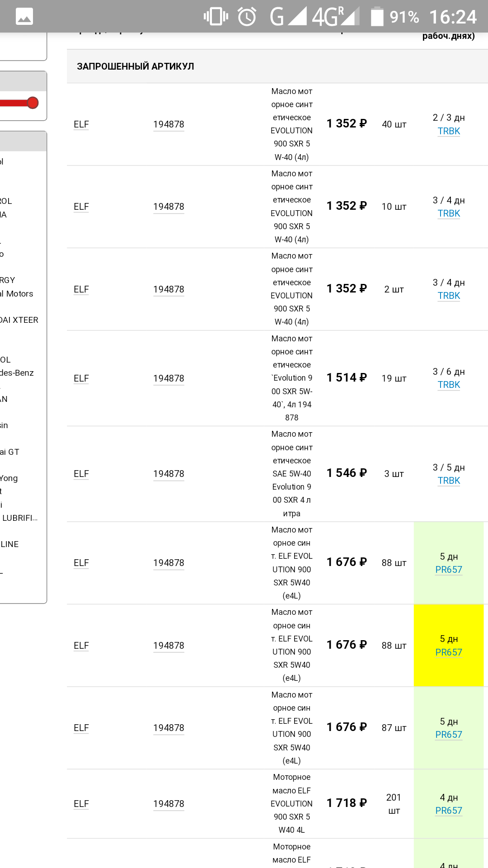This screenshot has width=488, height=868.
Task: Click article 194878 in the 2 шт row
Action: (169, 289)
